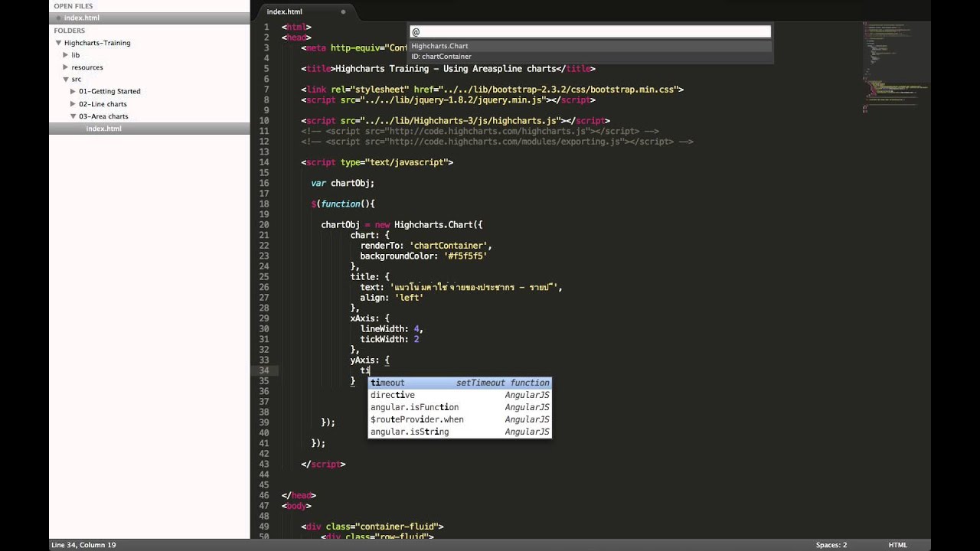Click 'var chartObj;' on line 16
The height and width of the screenshot is (551, 980).
pos(342,184)
